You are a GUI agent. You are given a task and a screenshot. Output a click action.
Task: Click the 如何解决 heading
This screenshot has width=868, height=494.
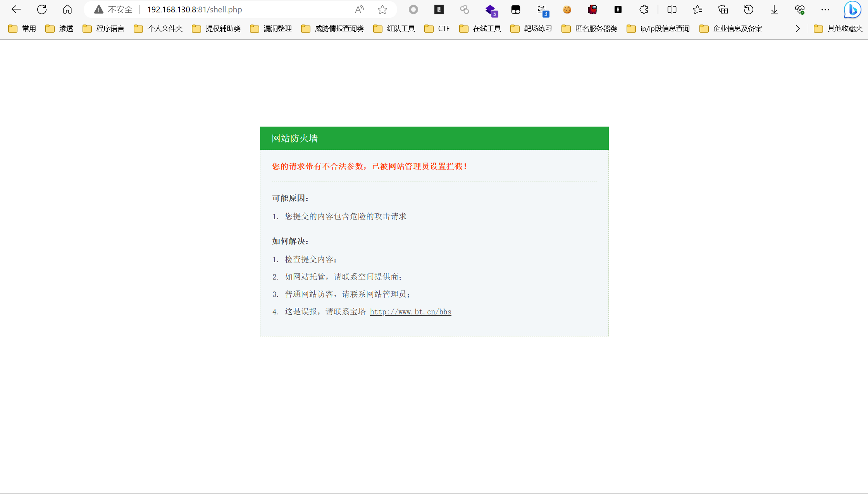[x=290, y=241]
